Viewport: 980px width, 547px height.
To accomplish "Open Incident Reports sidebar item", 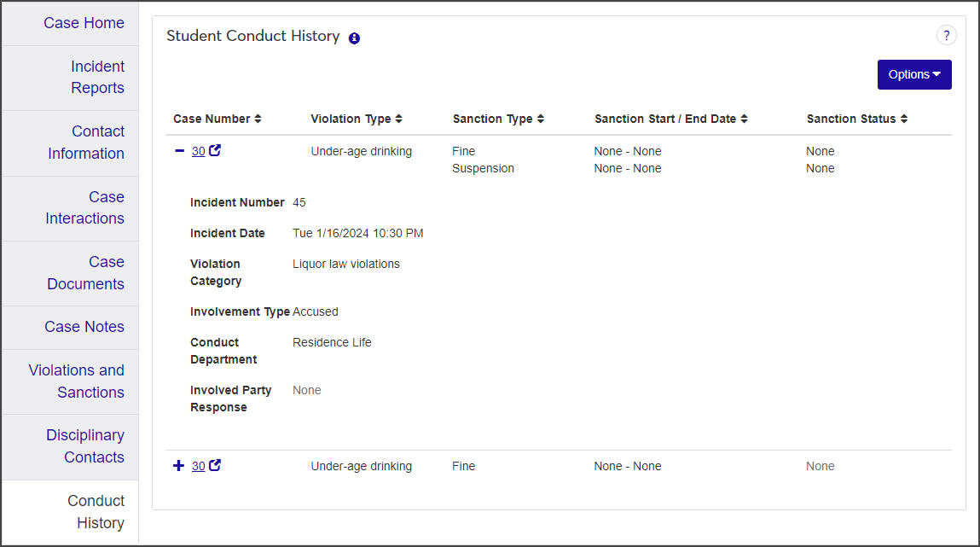I will [x=97, y=77].
